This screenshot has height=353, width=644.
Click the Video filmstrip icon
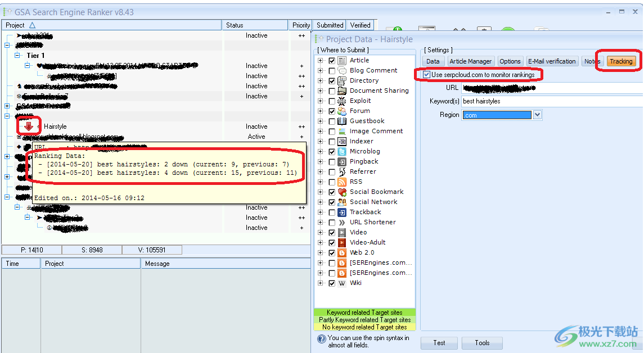point(342,233)
